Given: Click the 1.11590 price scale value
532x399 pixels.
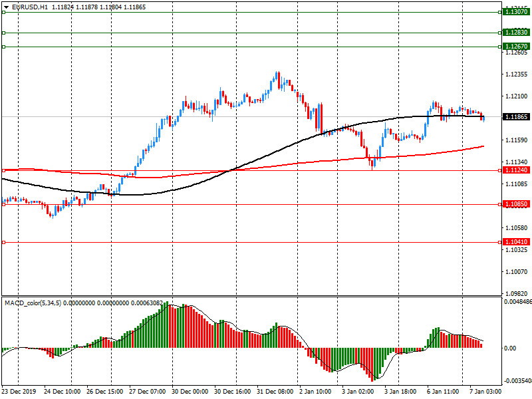Looking at the screenshot, I should [517, 140].
